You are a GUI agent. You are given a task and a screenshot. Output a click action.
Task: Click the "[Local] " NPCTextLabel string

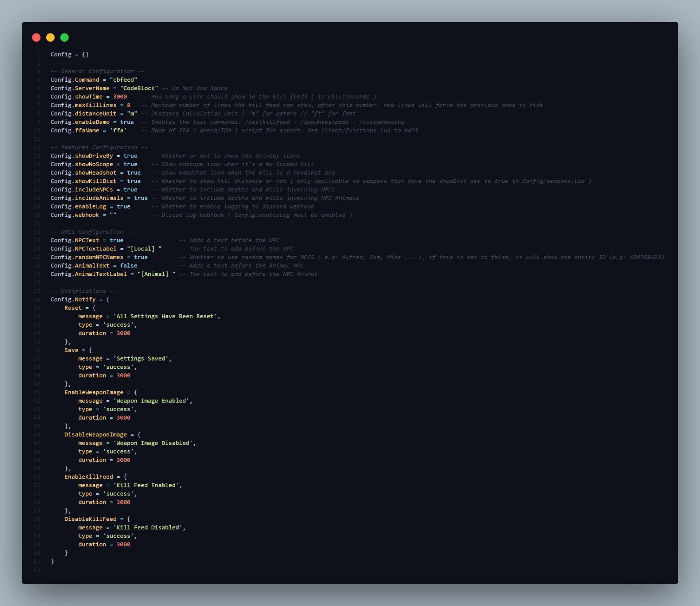tap(144, 249)
